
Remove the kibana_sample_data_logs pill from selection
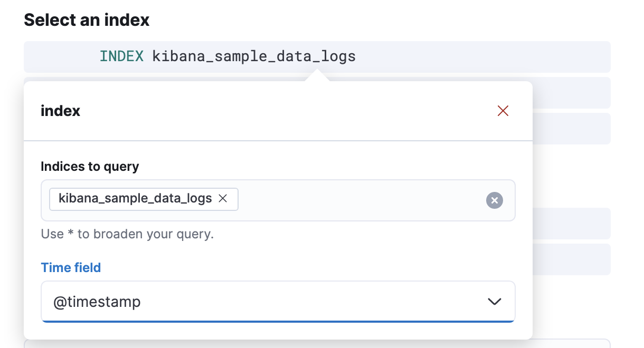click(x=223, y=199)
